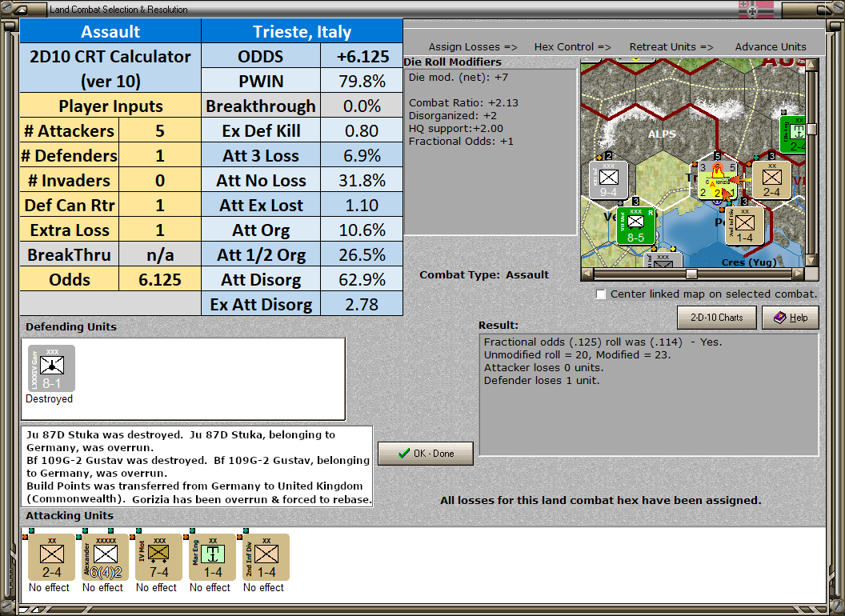Viewport: 845px width, 616px height.
Task: Click the map's horizontal scrollbar thumb
Action: point(691,274)
